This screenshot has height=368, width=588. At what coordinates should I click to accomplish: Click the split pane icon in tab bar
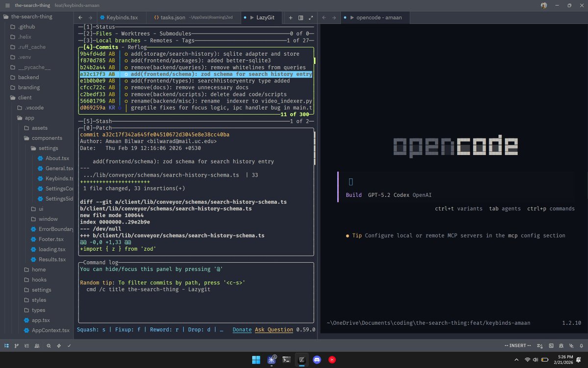click(301, 17)
